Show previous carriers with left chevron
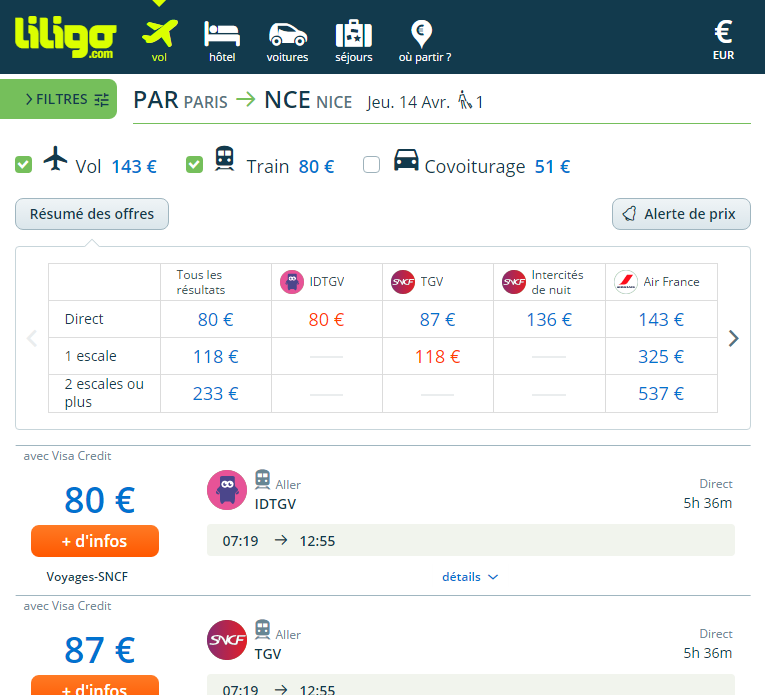765x695 pixels. [32, 338]
